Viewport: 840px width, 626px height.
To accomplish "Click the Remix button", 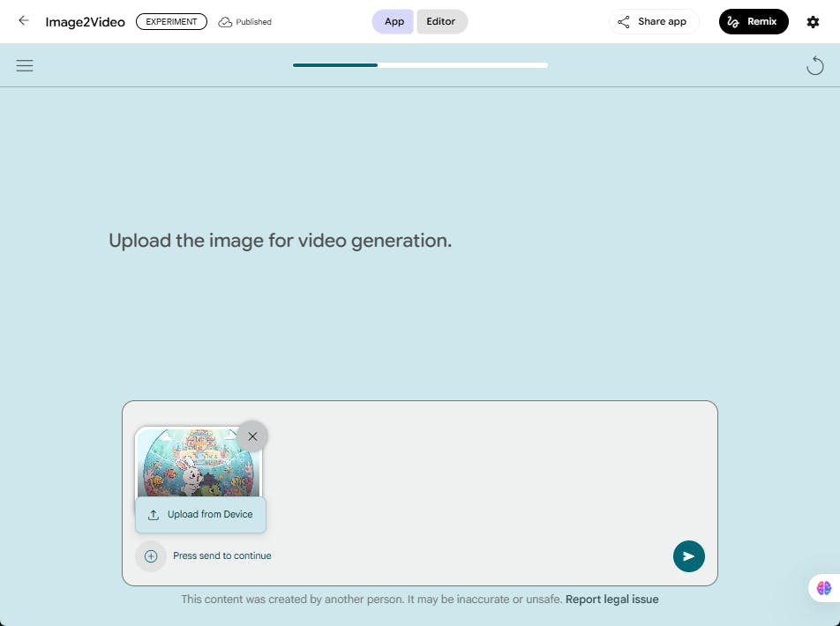I will click(754, 21).
